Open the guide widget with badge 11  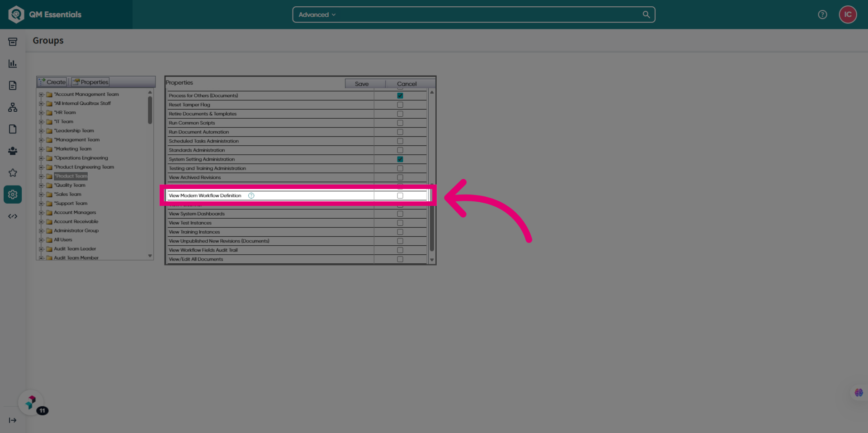31,402
